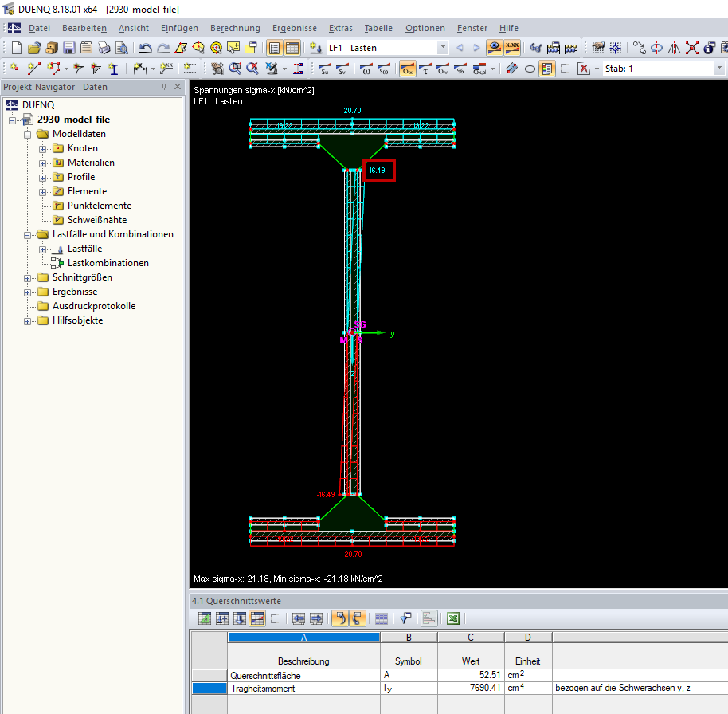Image resolution: width=728 pixels, height=714 pixels.
Task: Select the tau shear stress icon
Action: (x=425, y=69)
